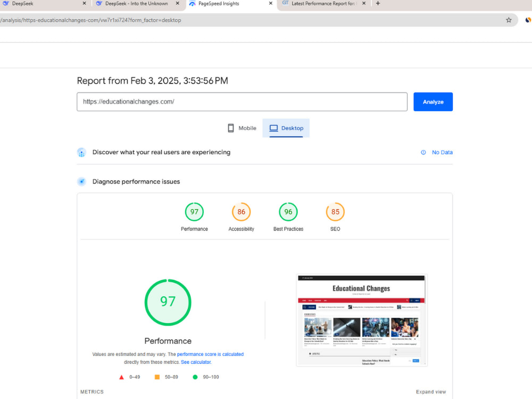Open a new browser tab with plus icon
The height and width of the screenshot is (399, 532).
click(x=378, y=3)
